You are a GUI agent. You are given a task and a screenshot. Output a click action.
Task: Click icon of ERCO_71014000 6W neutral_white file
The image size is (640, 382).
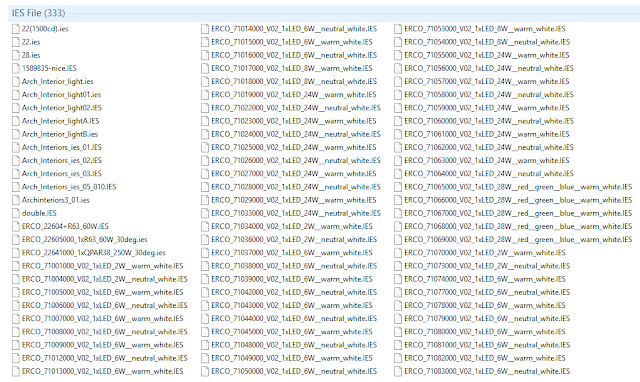click(x=205, y=29)
